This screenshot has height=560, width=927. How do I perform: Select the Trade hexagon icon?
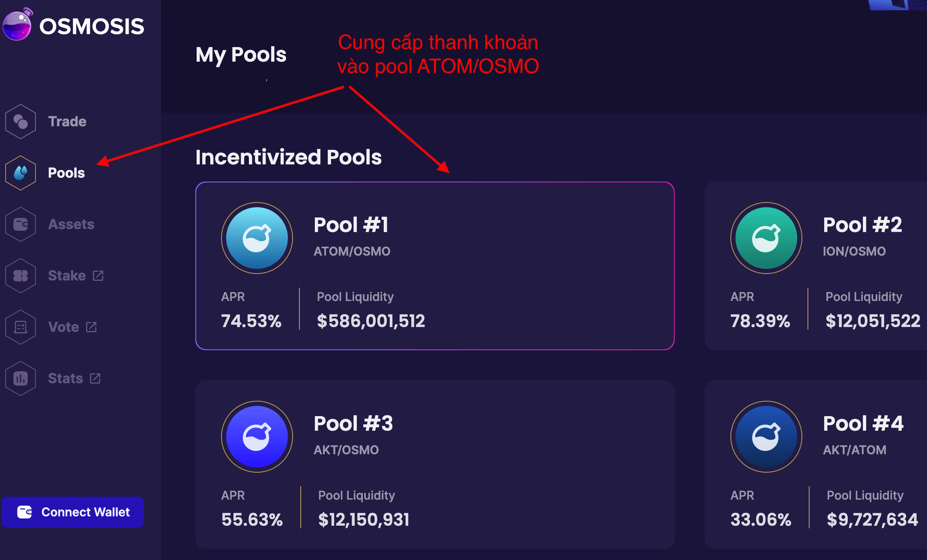21,122
